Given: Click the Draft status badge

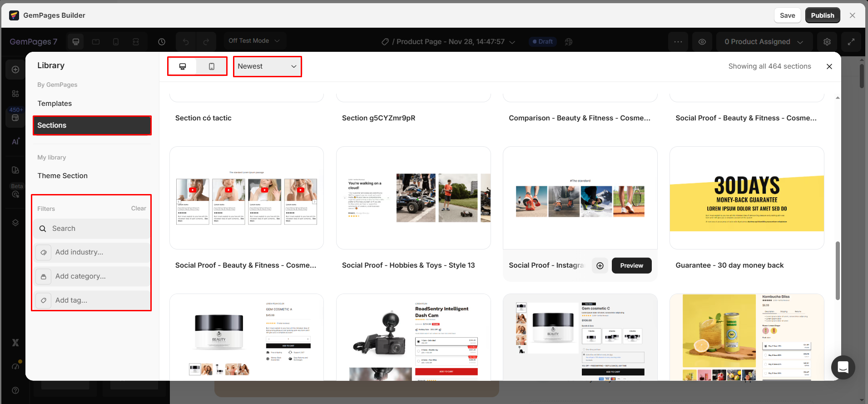Looking at the screenshot, I should (x=543, y=42).
